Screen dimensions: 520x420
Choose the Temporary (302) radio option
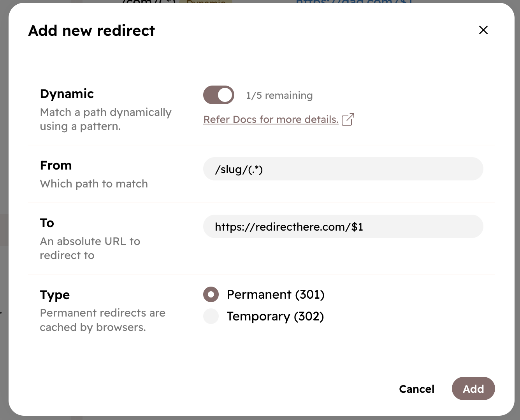pyautogui.click(x=211, y=316)
